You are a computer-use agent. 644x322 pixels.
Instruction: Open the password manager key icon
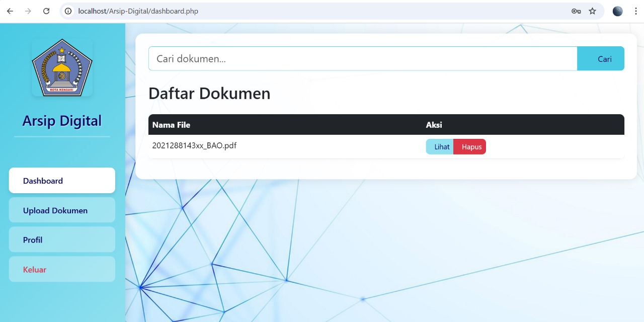click(576, 11)
